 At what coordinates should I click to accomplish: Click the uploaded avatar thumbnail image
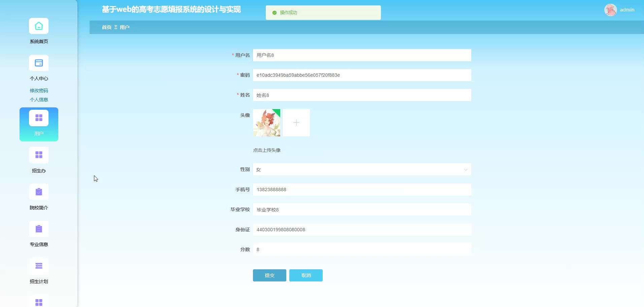click(x=266, y=123)
